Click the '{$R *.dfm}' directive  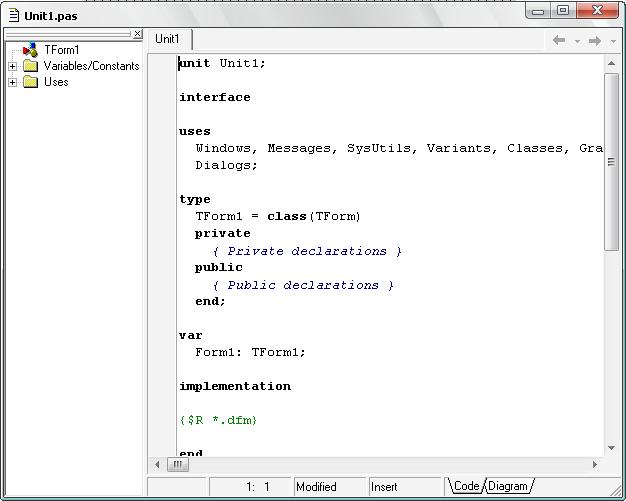[x=218, y=420]
